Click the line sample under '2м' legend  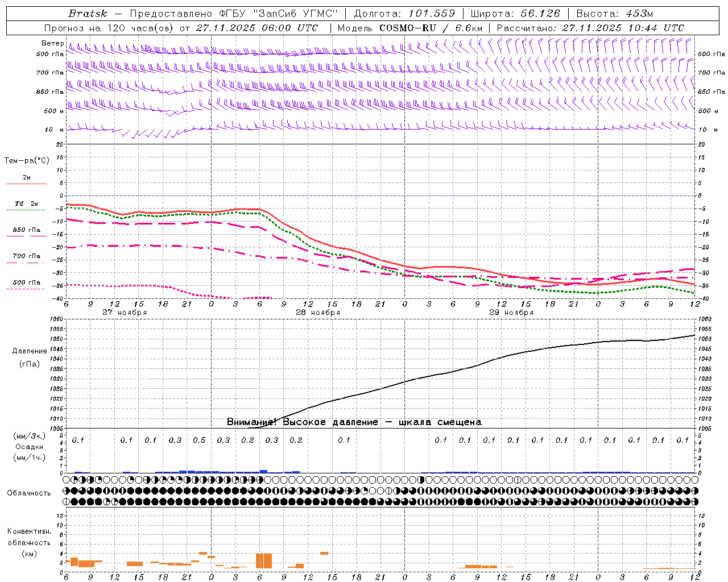tap(26, 184)
